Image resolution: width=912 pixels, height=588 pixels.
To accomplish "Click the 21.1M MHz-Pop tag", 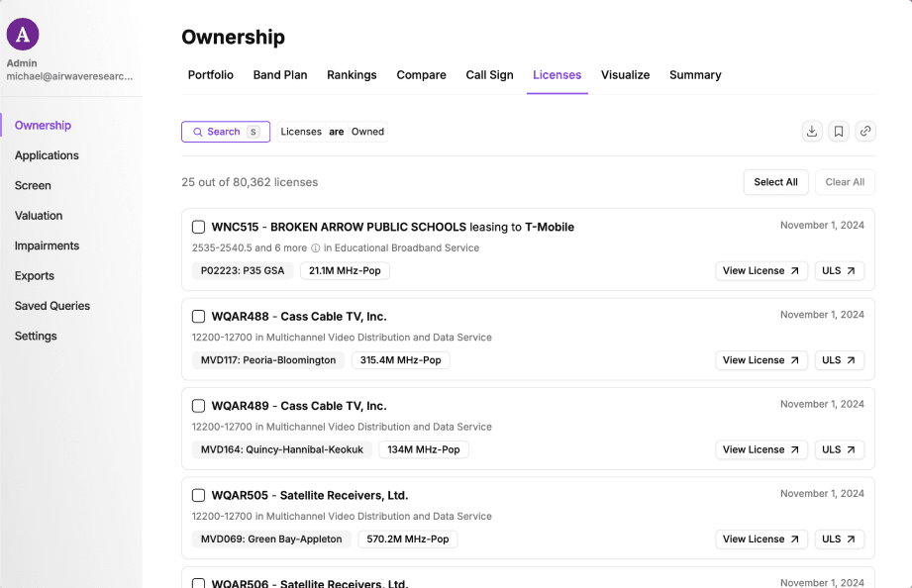I will coord(345,271).
